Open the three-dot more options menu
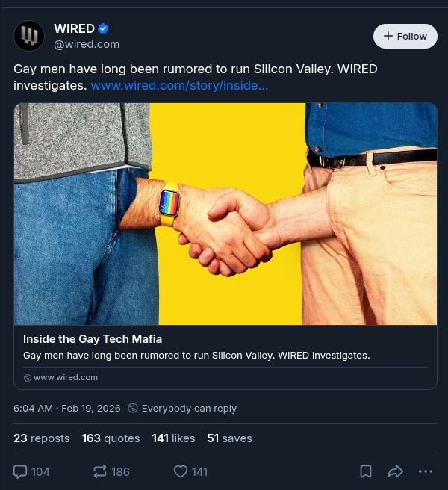Screen dimensions: 448x490 426,471
